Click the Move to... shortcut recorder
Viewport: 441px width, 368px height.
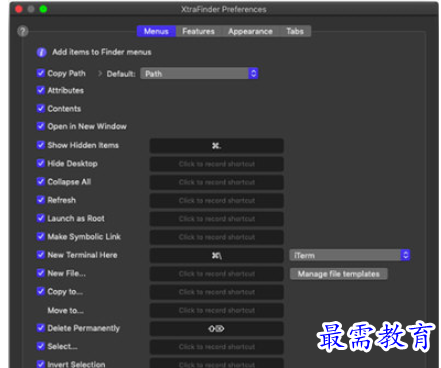point(217,311)
